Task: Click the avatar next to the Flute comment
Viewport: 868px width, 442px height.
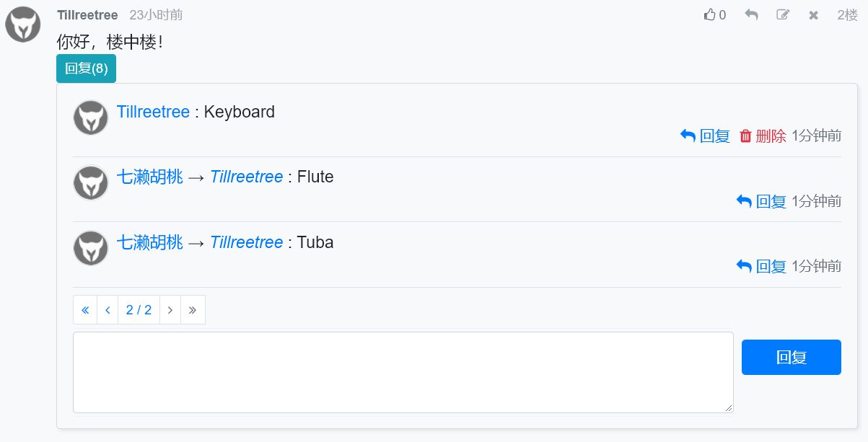Action: 91,183
